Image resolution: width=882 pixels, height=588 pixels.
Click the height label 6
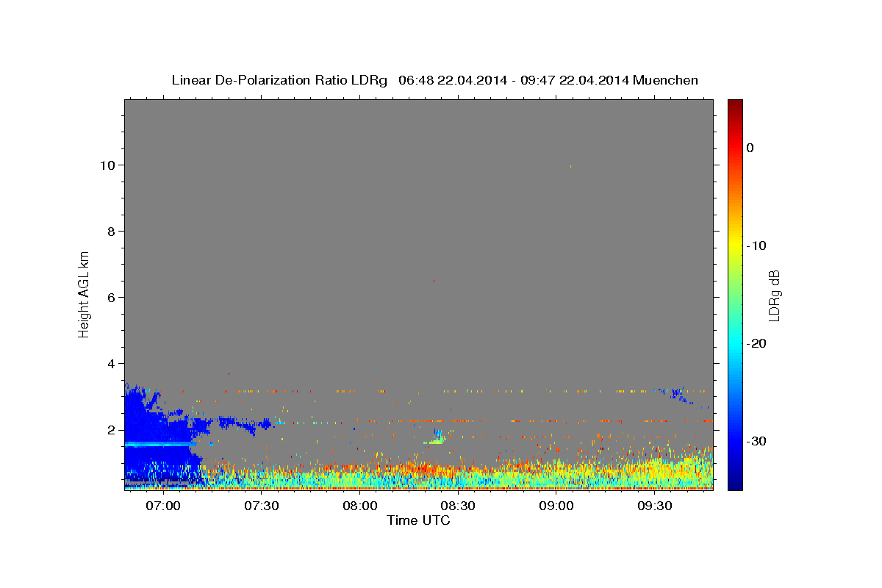point(110,298)
